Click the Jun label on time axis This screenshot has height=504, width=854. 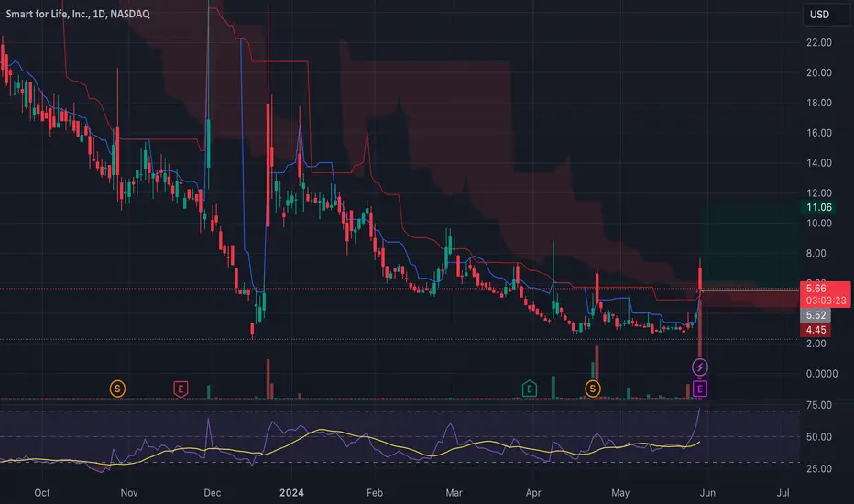pos(707,493)
